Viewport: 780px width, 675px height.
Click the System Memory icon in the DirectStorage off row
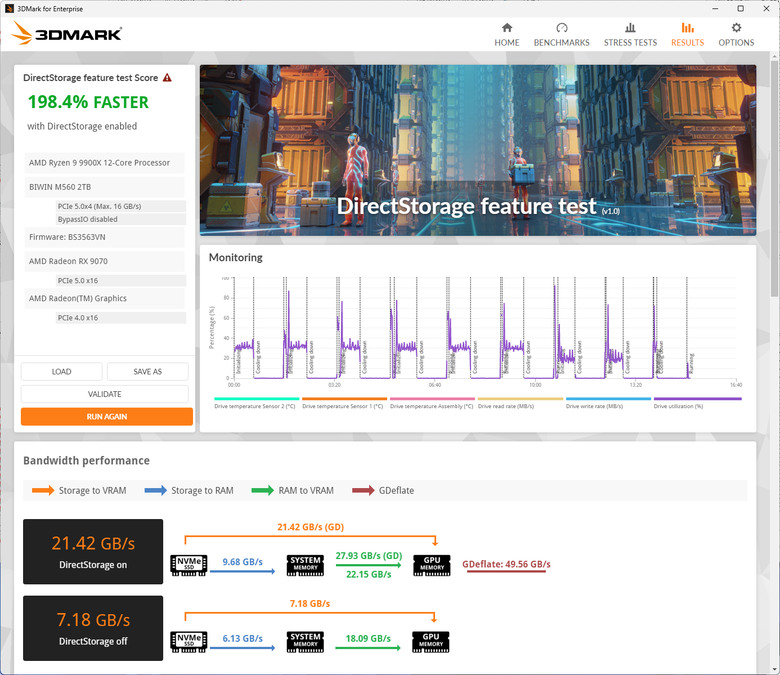305,642
